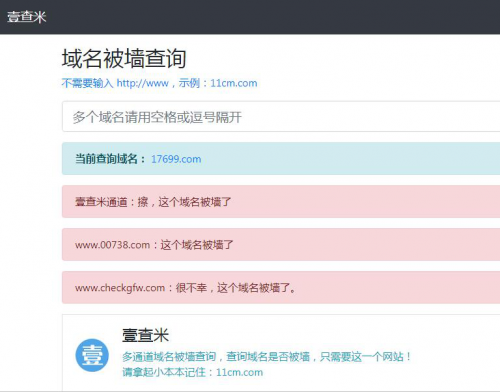Click the dark top navigation bar
The height and width of the screenshot is (392, 500).
[x=250, y=17]
